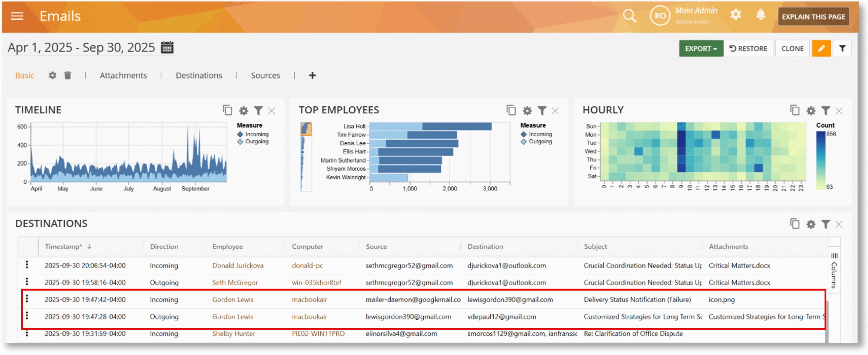Click the Explain This Page button

pos(813,17)
